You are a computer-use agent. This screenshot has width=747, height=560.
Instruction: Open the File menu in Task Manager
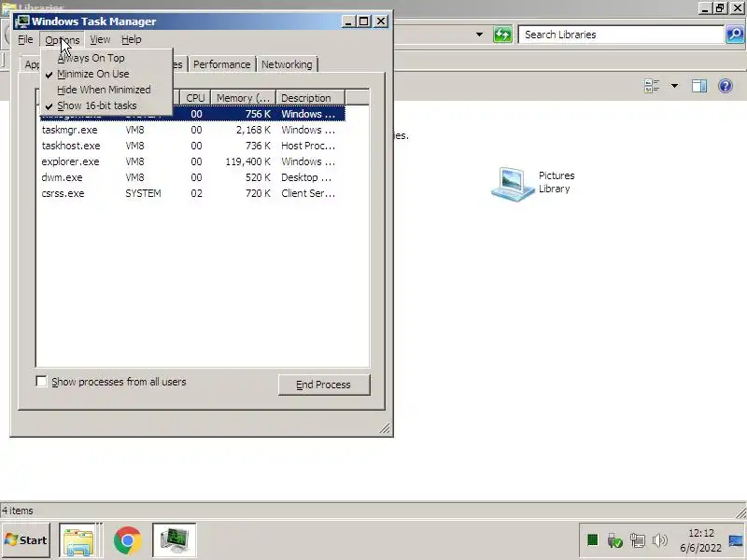coord(25,39)
